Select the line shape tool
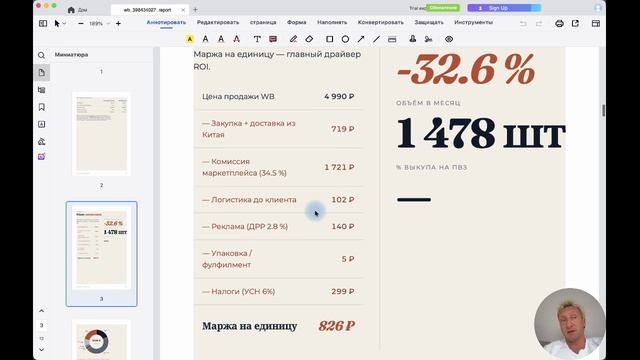Image resolution: width=640 pixels, height=360 pixels. coord(376,39)
